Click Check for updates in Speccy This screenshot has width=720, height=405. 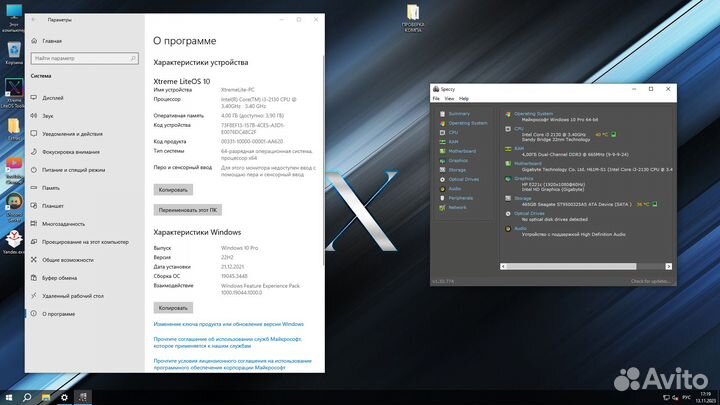click(650, 281)
